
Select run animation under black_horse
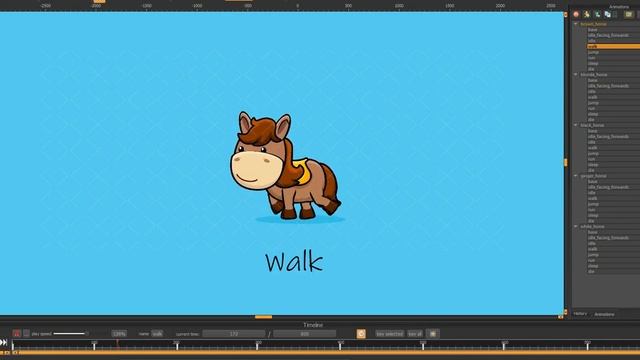(x=613, y=159)
